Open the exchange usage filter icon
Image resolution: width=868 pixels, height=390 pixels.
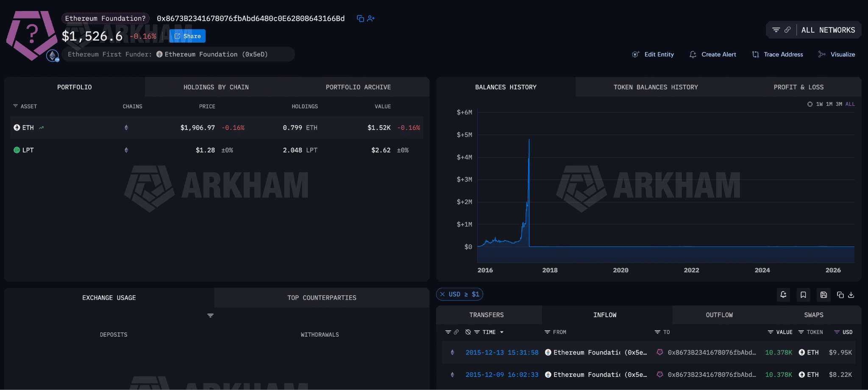(210, 315)
